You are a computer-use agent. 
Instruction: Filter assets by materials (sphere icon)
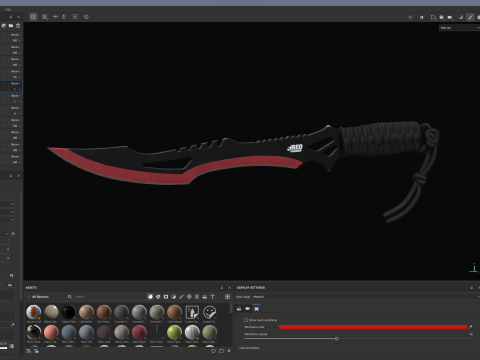tap(150, 297)
